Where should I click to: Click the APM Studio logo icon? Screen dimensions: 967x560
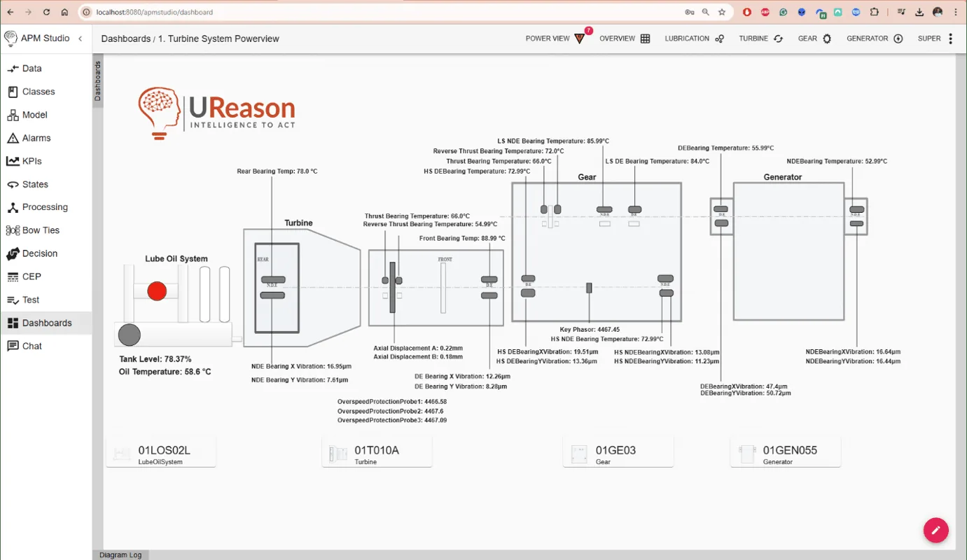[11, 38]
